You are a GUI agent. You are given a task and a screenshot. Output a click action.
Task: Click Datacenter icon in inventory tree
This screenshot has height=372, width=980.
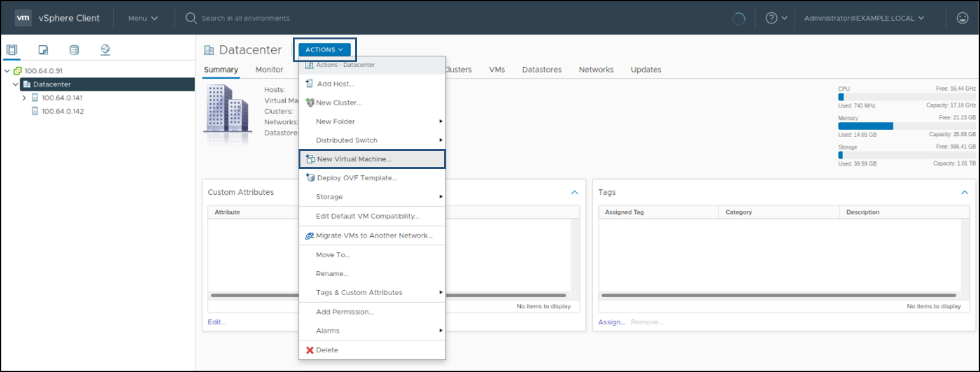pos(27,84)
